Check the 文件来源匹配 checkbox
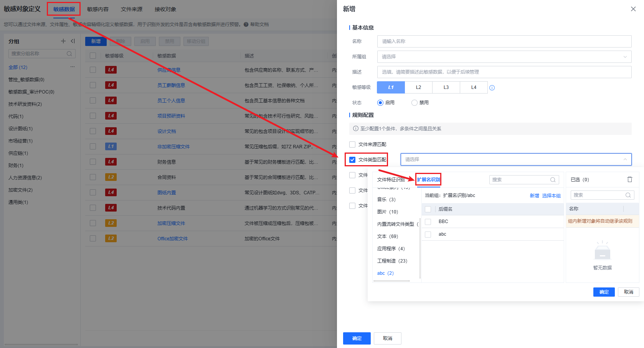 pos(352,144)
